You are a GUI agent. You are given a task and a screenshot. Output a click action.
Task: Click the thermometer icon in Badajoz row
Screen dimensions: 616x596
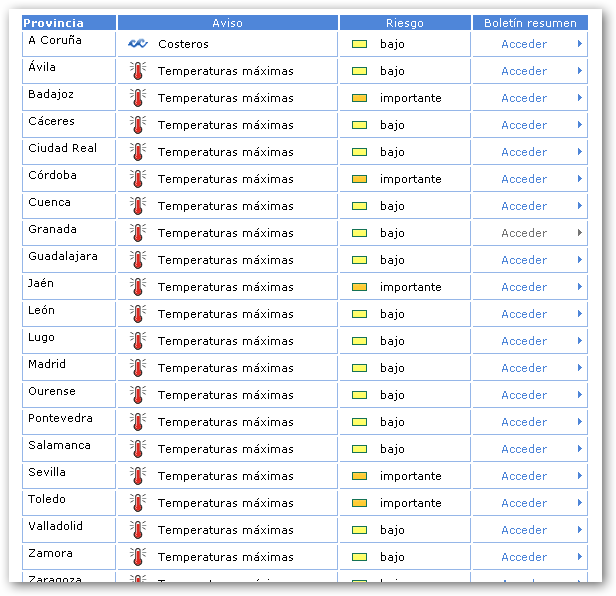tap(137, 98)
